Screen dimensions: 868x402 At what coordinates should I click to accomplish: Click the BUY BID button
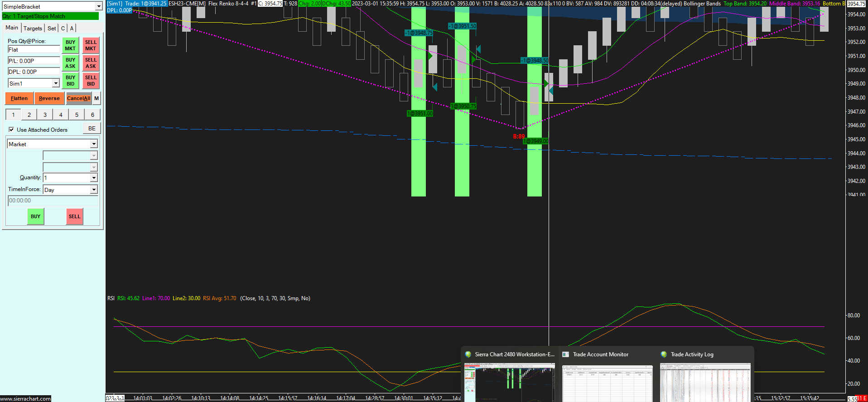[x=70, y=81]
